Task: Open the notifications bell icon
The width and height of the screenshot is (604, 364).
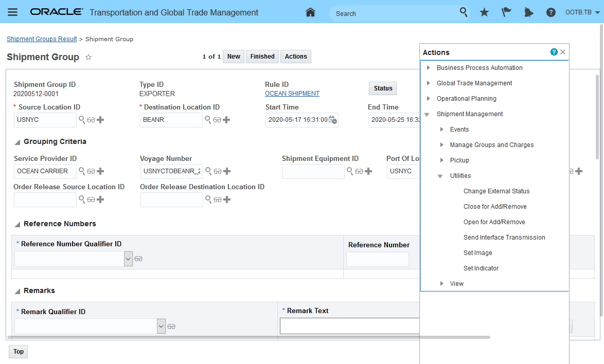Action: pyautogui.click(x=528, y=12)
